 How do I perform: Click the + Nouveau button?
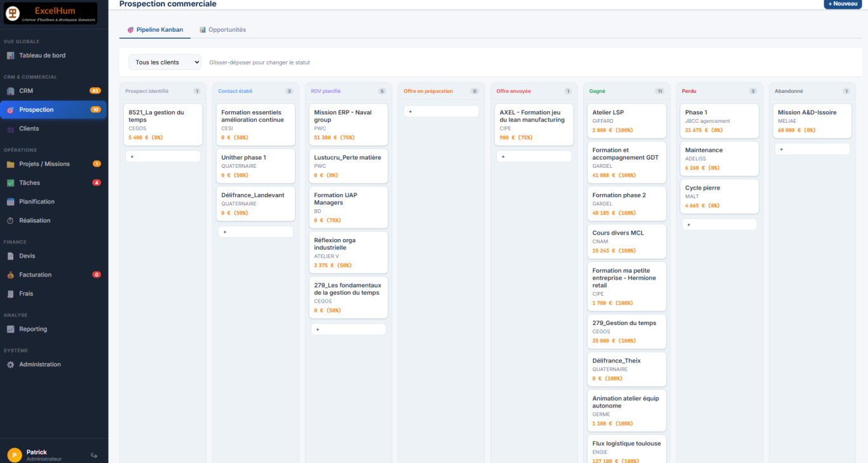(843, 4)
